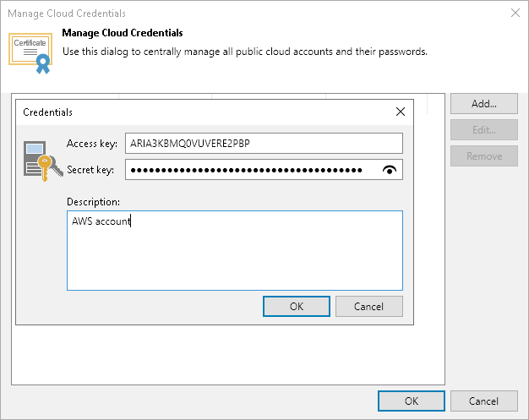Viewport: 529px width, 420px height.
Task: Click the "Access key:" label
Action: pyautogui.click(x=92, y=144)
